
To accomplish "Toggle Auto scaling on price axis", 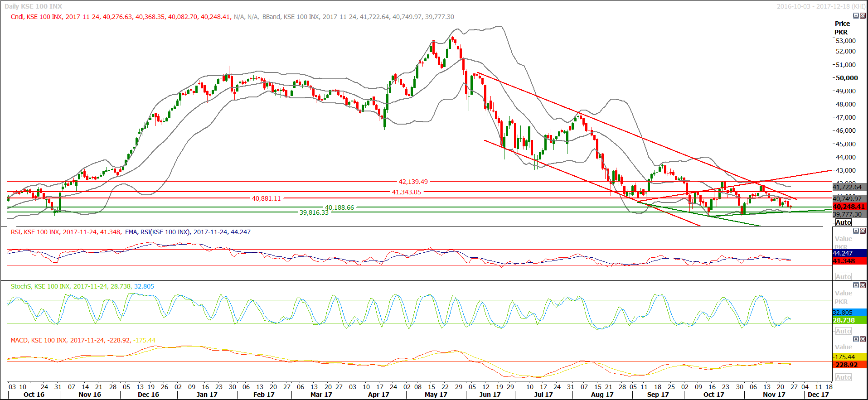I will pos(843,222).
